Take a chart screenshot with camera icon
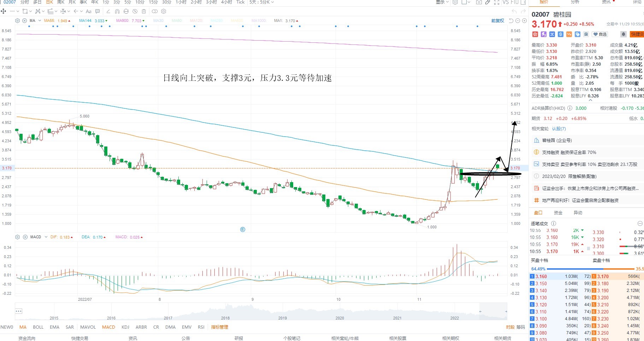 click(x=479, y=2)
